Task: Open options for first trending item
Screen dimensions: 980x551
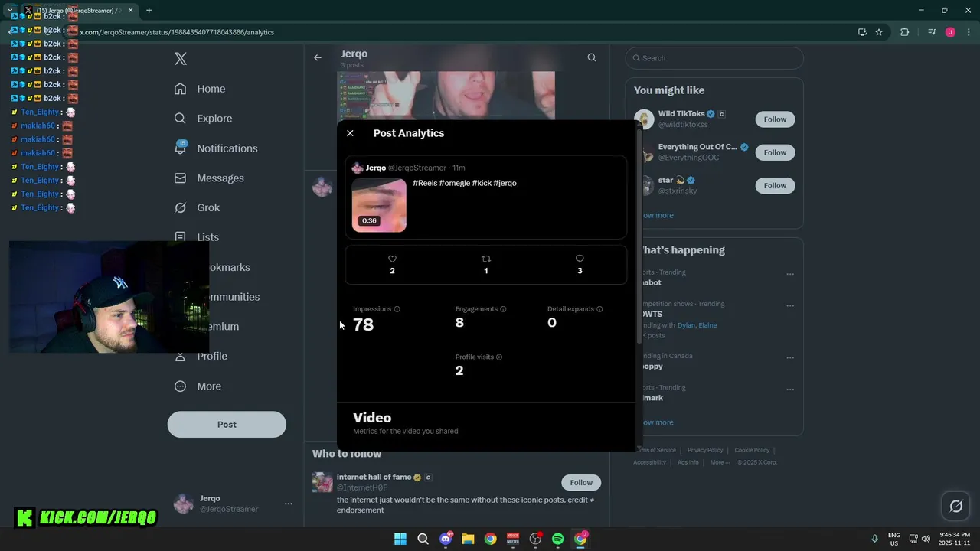Action: [790, 274]
